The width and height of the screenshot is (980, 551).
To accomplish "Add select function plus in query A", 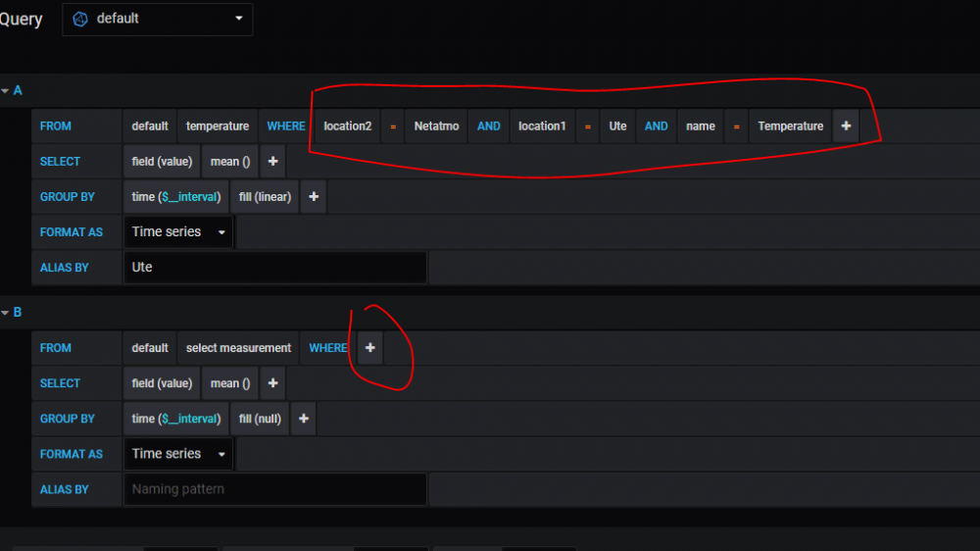I will tap(272, 162).
